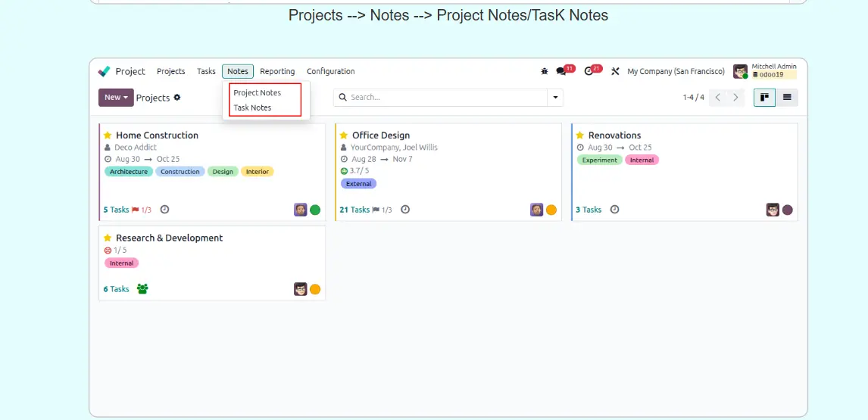Toggle favorite star on Renovations project
The width and height of the screenshot is (868, 420).
pyautogui.click(x=580, y=135)
